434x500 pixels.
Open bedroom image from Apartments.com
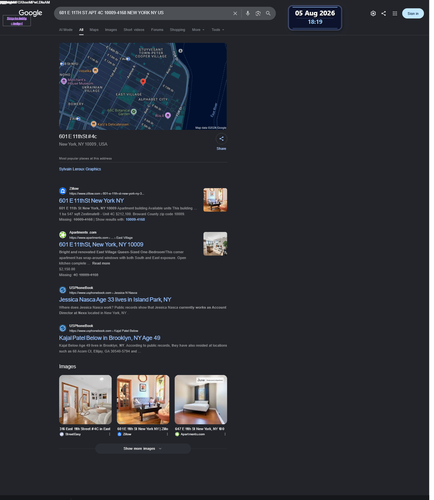(201, 400)
